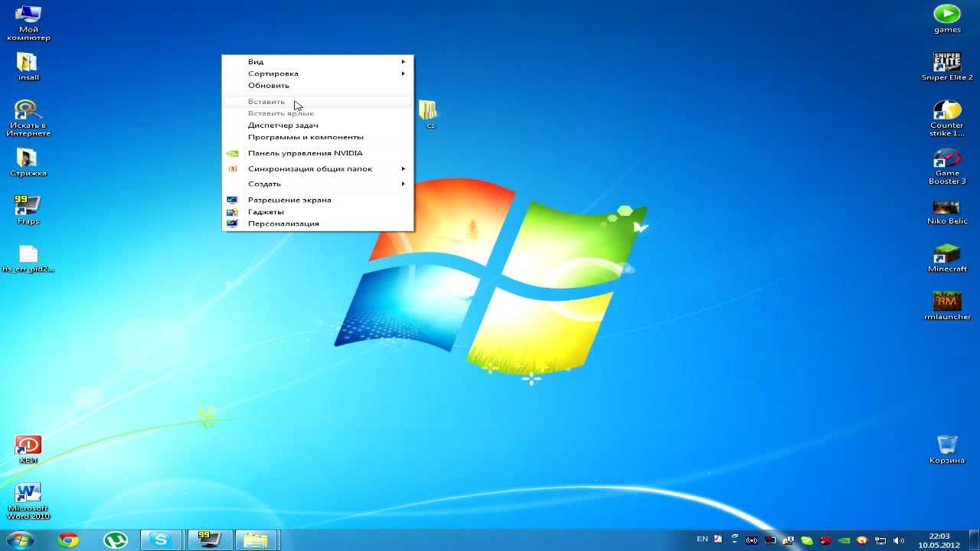Choose Обновить in the context menu
The width and height of the screenshot is (980, 551).
point(318,86)
